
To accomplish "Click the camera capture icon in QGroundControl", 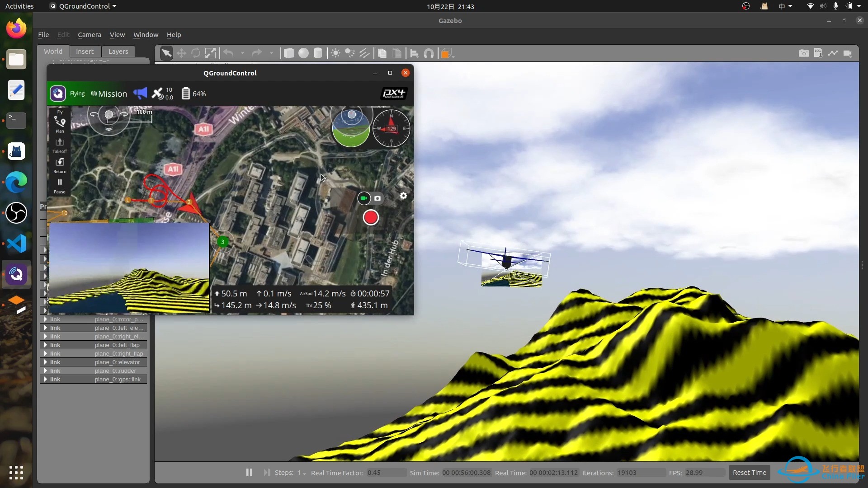I will pos(378,198).
